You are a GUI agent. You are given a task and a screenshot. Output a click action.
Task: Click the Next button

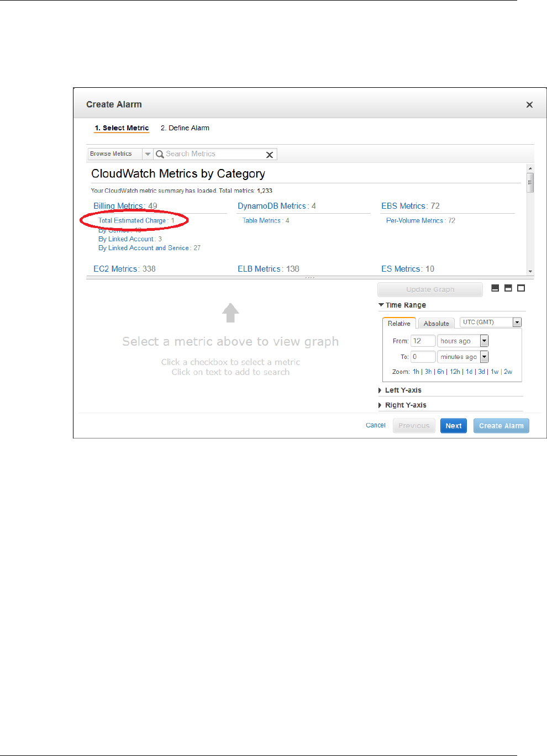[x=454, y=426]
